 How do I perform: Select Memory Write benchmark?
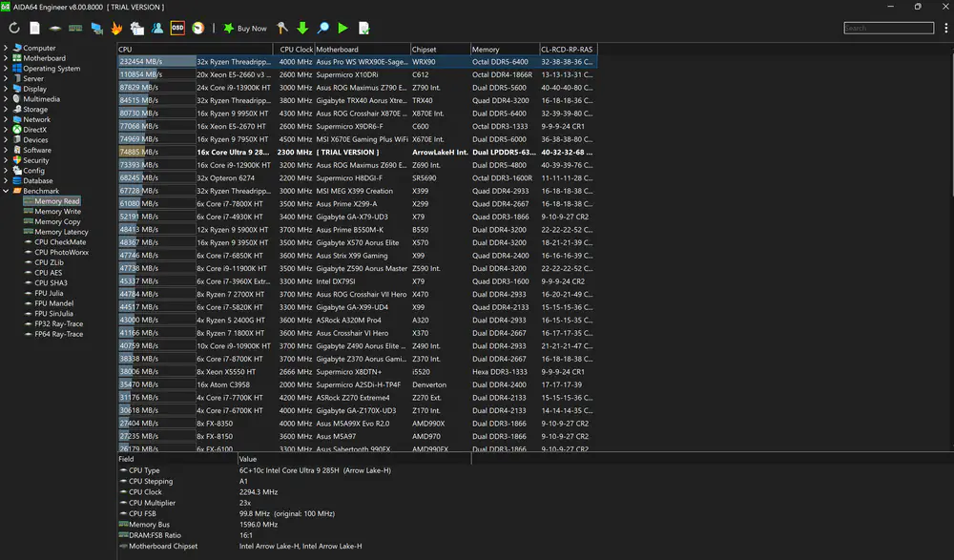(x=57, y=212)
